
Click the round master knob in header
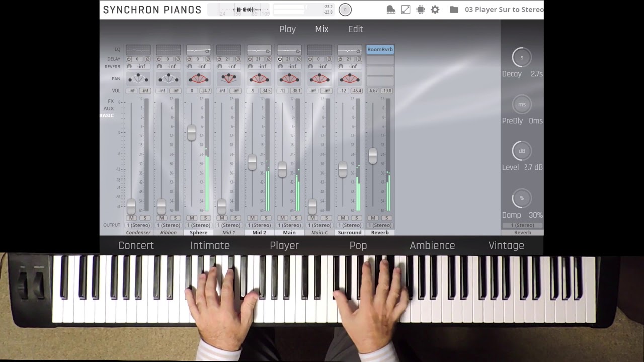click(345, 10)
